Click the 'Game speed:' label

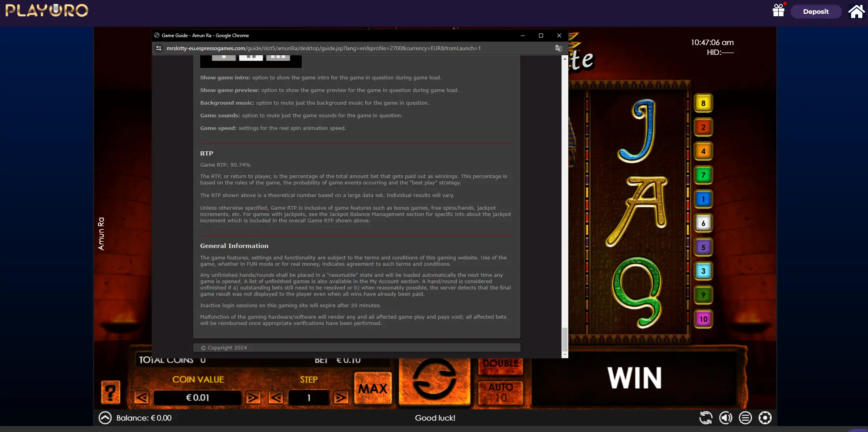(x=218, y=128)
